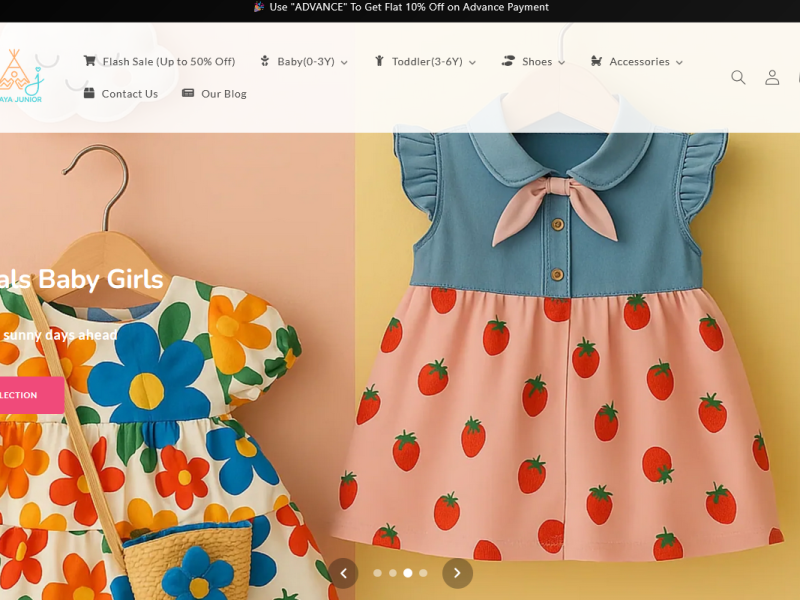Screen dimensions: 800x600
Task: Click the Our Blog icon
Action: tap(188, 93)
